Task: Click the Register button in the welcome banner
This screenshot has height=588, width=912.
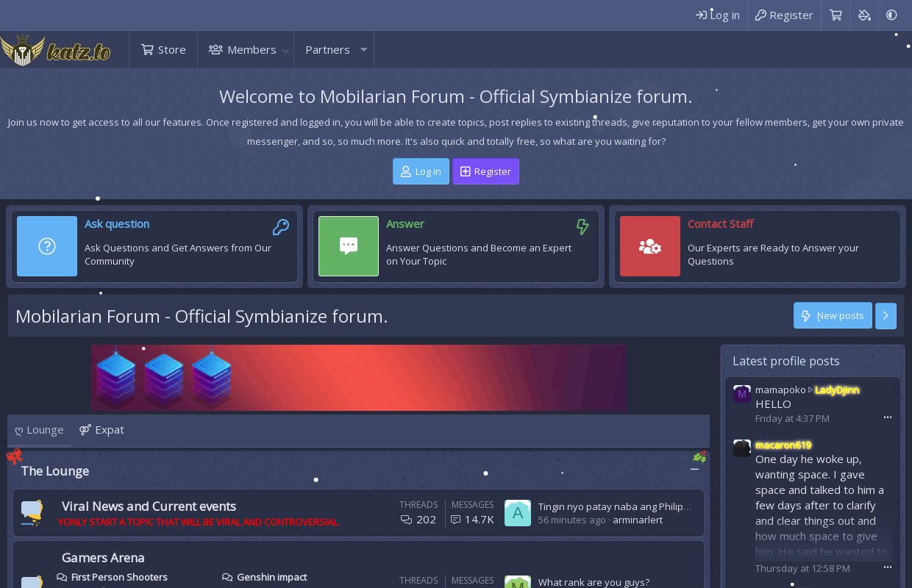Action: pyautogui.click(x=485, y=171)
